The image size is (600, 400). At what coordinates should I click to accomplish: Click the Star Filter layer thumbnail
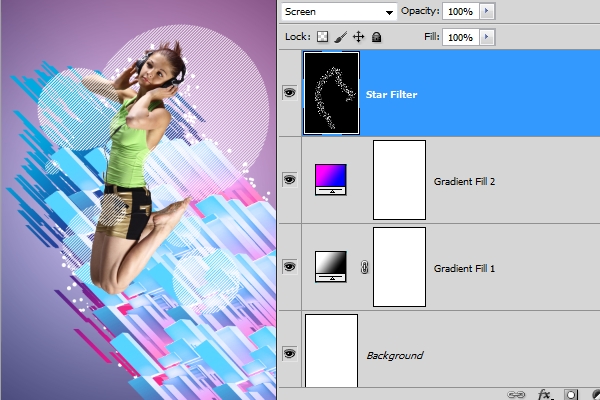(x=331, y=93)
